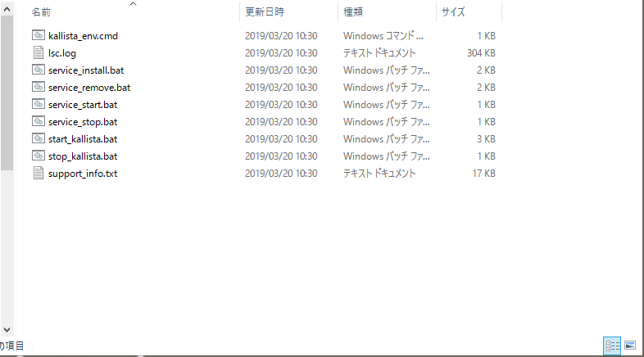Screen dimensions: 644x357
Task: Click the service_stop.bat file icon
Action: pyautogui.click(x=39, y=121)
